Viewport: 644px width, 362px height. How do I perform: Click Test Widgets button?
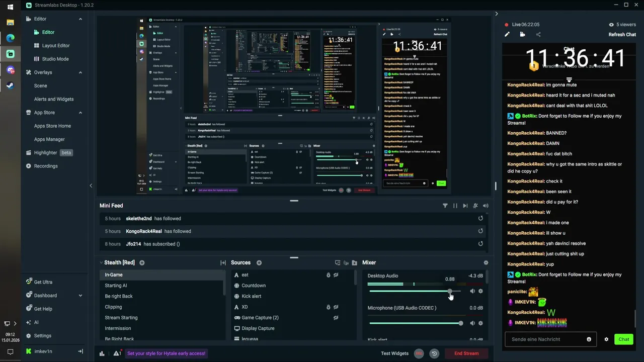pyautogui.click(x=394, y=353)
